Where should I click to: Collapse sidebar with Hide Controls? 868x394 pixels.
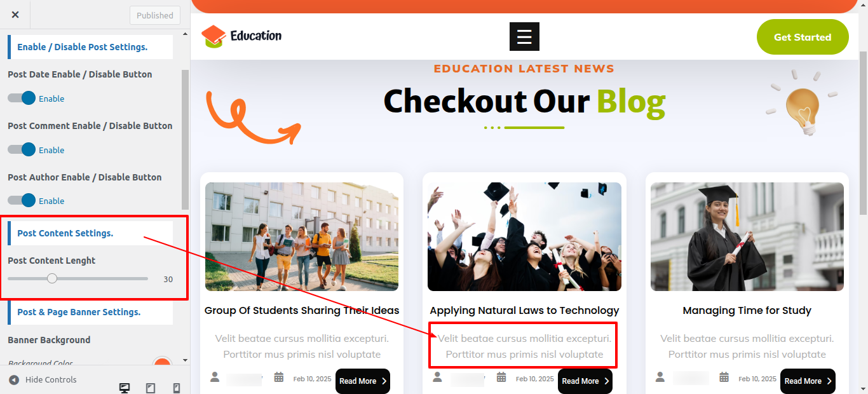click(43, 380)
